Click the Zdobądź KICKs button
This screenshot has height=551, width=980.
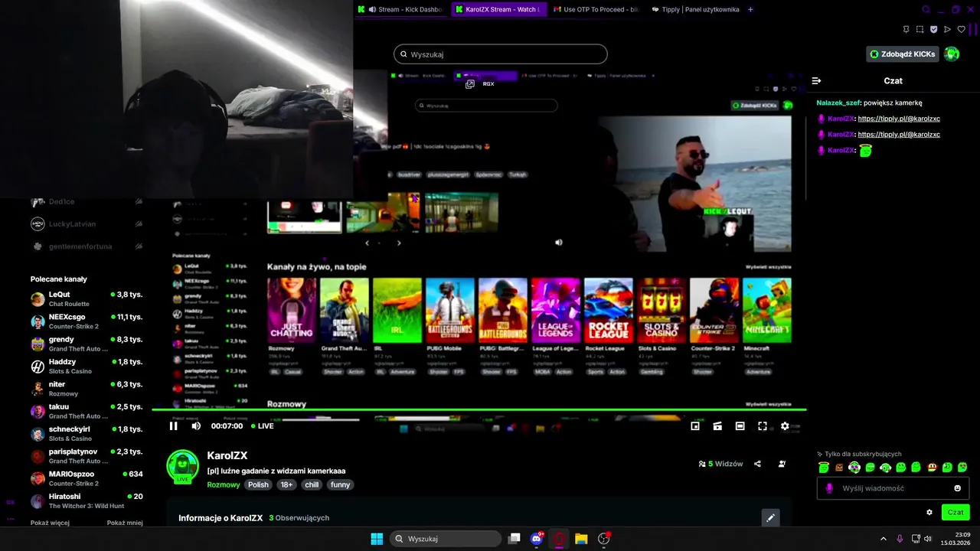[x=903, y=54]
